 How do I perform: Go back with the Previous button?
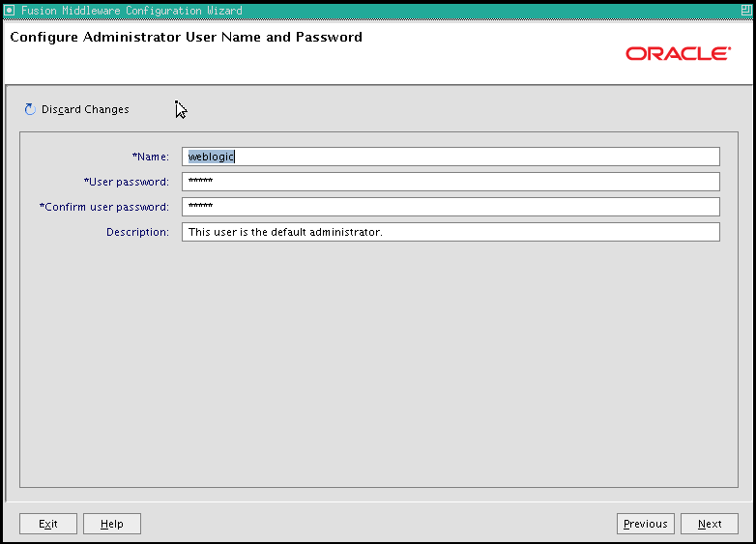(x=646, y=524)
